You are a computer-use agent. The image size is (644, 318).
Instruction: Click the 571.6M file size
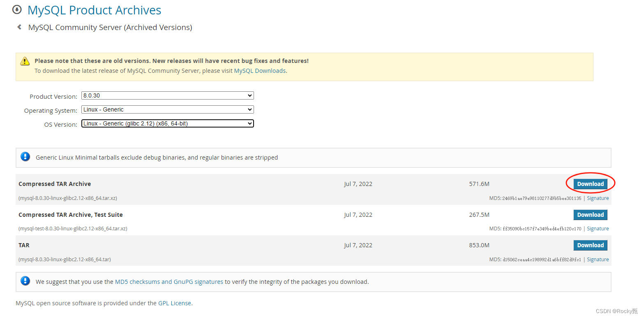[479, 184]
